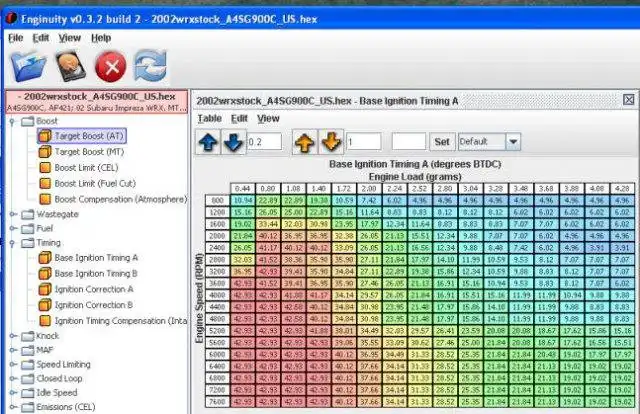Screen dimensions: 640x414
Task: Select the 0.44 load column header
Action: click(x=242, y=189)
